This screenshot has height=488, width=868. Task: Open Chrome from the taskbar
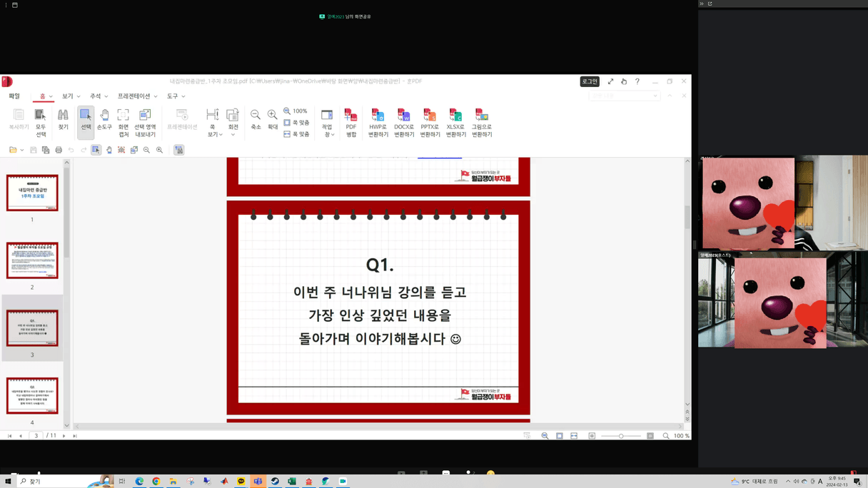tap(156, 482)
